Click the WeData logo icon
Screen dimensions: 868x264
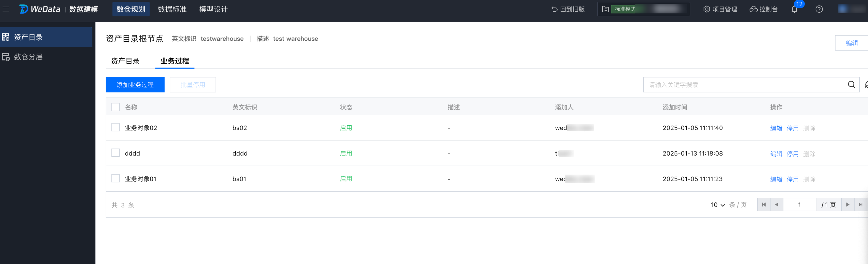24,9
